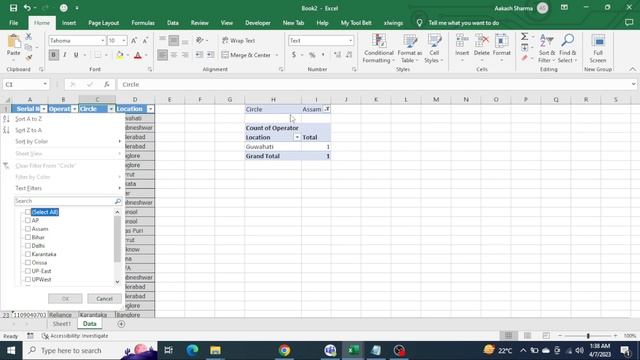Open the number format dropdown (Text)
The width and height of the screenshot is (640, 360).
click(350, 40)
